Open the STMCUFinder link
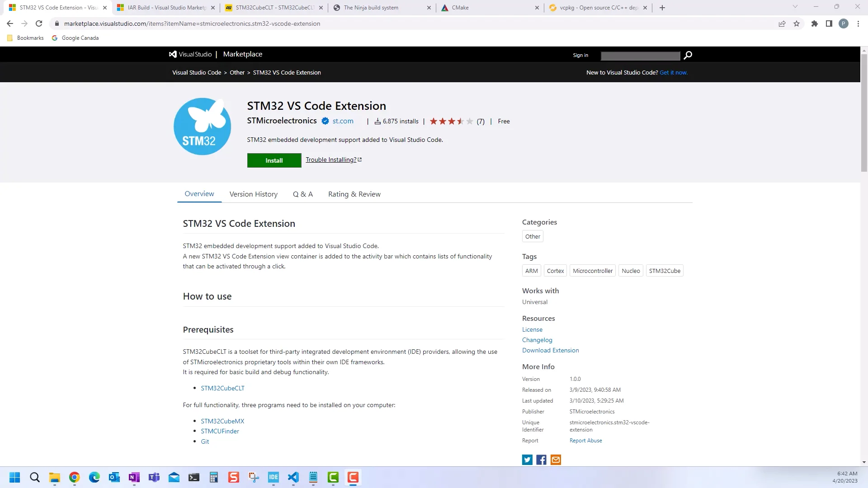Image resolution: width=868 pixels, height=488 pixels. (220, 431)
